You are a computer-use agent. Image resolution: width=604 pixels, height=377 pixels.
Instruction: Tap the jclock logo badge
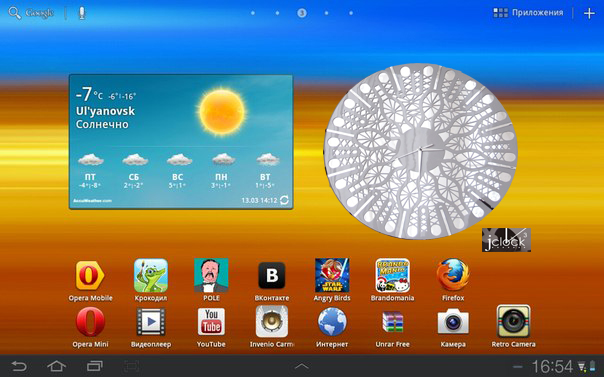click(506, 240)
